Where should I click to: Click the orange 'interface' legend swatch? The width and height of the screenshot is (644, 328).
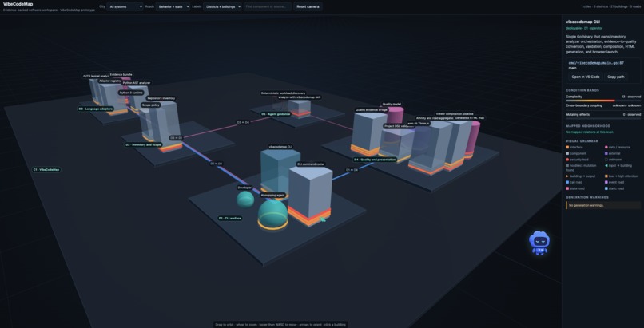[x=567, y=147]
